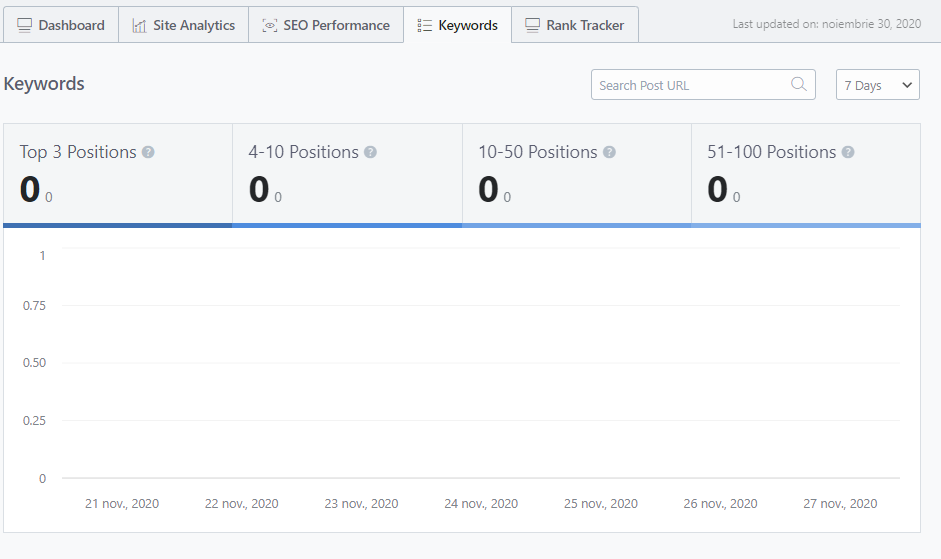The height and width of the screenshot is (559, 941).
Task: Click help icon beside 51-100 Positions
Action: 848,152
